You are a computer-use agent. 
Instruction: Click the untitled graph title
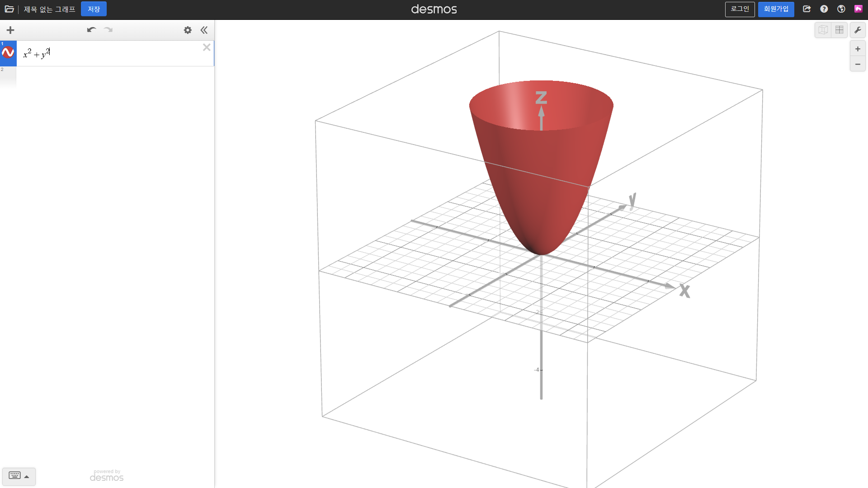[49, 9]
